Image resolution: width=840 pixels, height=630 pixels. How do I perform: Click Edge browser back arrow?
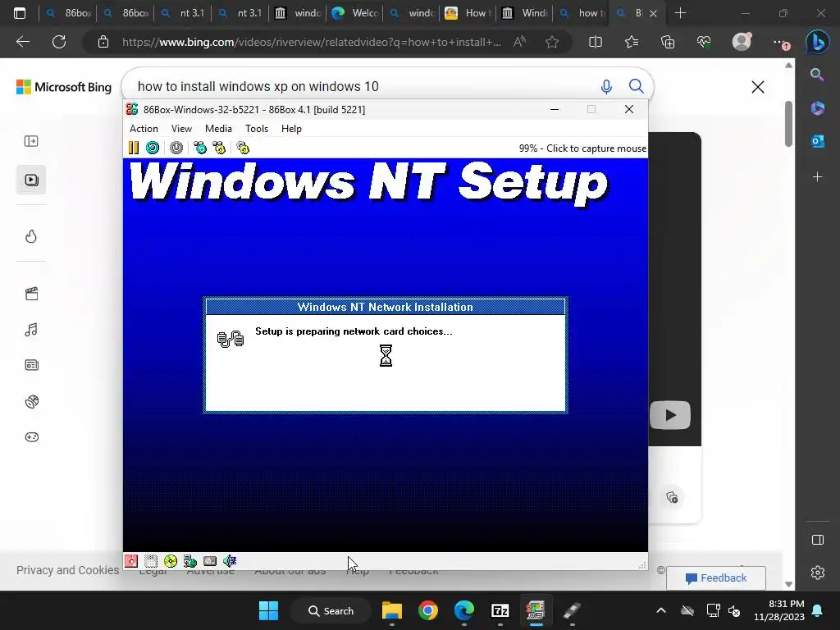[23, 42]
